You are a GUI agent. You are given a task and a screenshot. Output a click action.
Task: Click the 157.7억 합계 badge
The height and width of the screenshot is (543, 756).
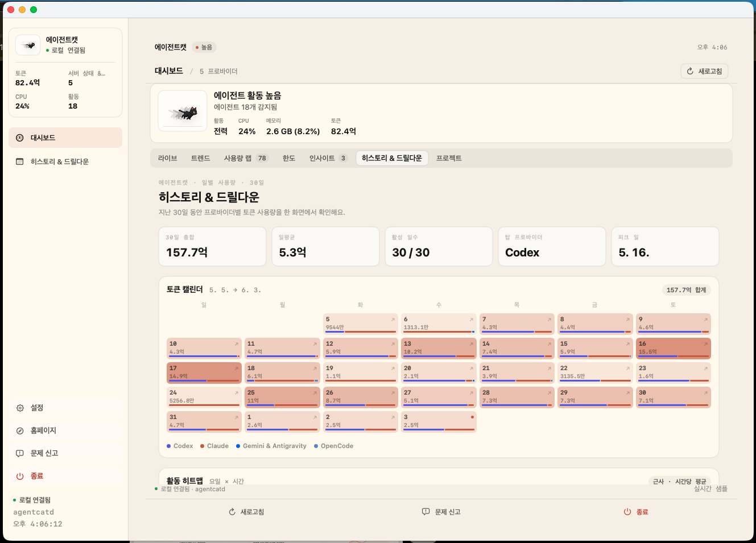point(686,290)
